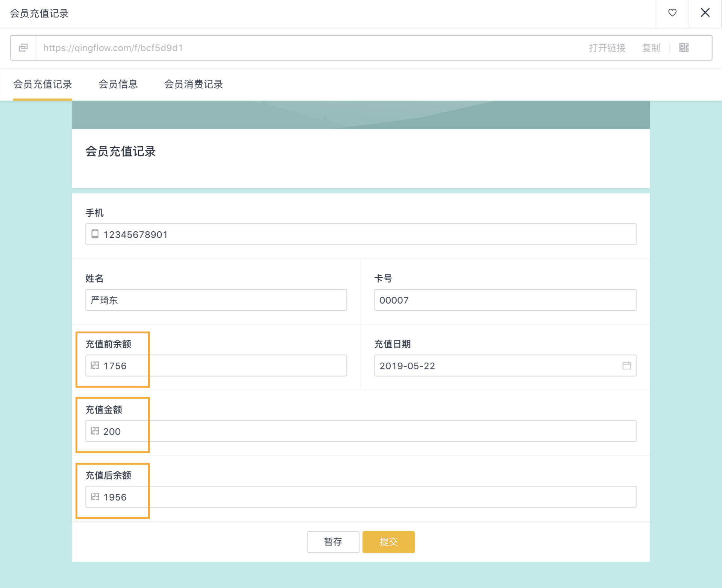Click the 姓名 input field
This screenshot has width=722, height=588.
tap(216, 300)
